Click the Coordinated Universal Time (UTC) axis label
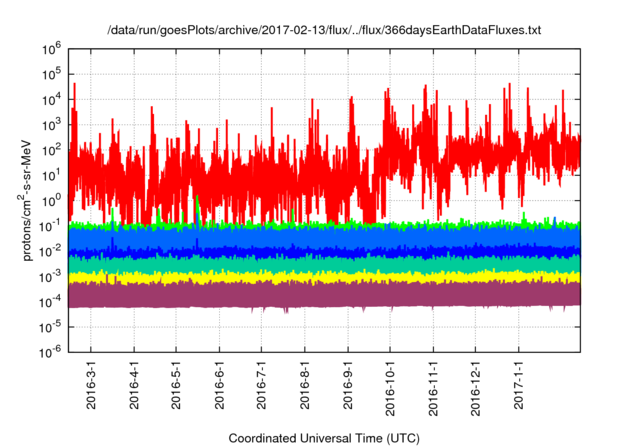The image size is (640, 448). 323,438
